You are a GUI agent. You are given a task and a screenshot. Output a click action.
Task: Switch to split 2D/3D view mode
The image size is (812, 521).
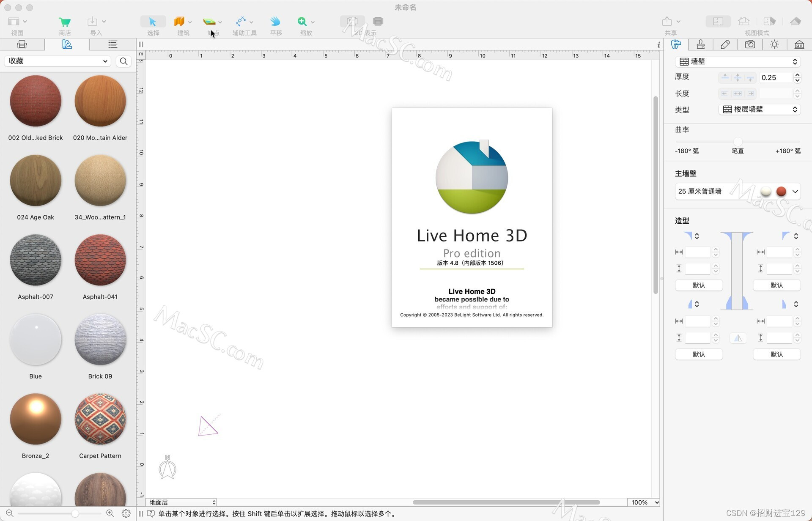coord(769,21)
